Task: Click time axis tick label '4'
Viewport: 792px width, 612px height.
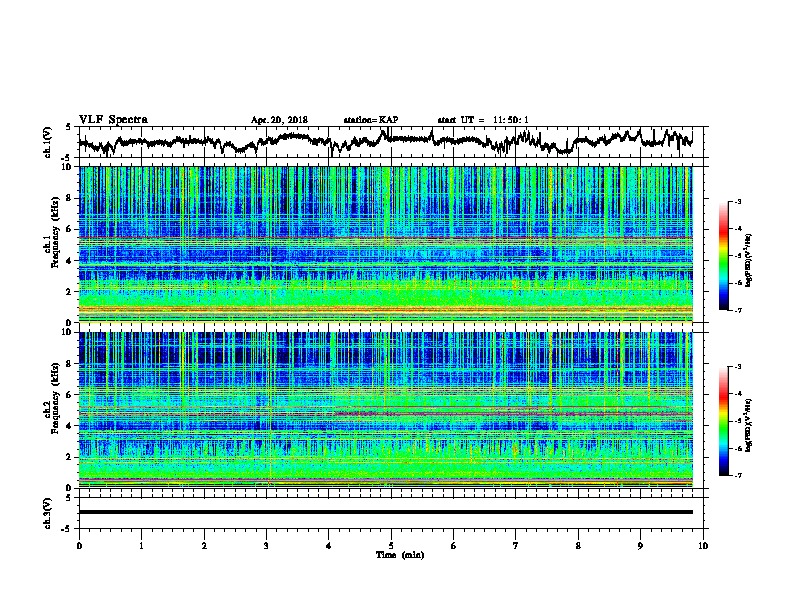Action: pyautogui.click(x=329, y=545)
